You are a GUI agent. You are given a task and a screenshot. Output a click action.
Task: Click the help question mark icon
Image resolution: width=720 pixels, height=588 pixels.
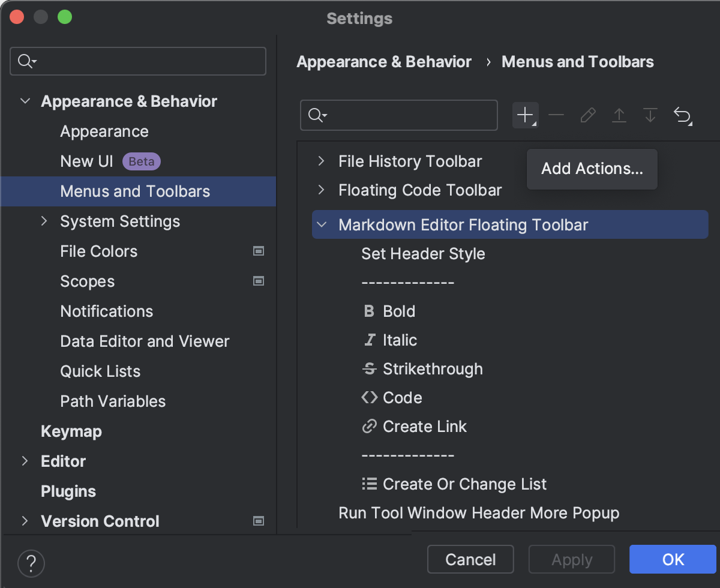[x=31, y=563]
